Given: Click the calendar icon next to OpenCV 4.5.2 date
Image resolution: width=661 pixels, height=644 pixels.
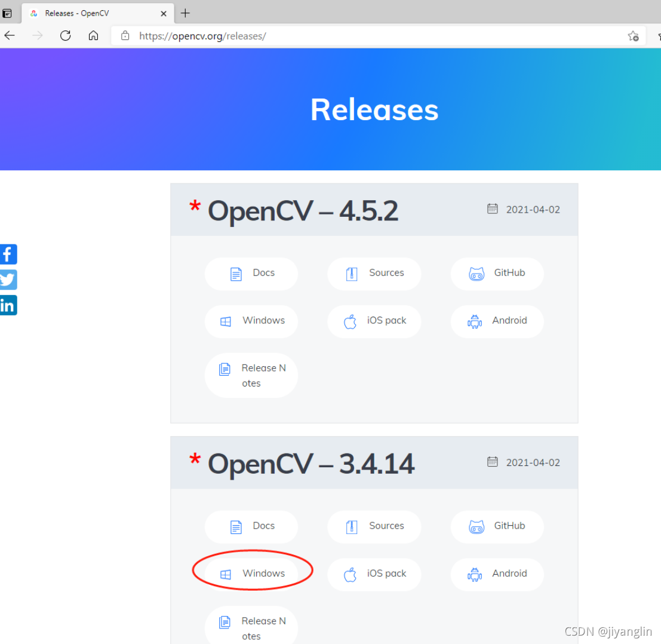Looking at the screenshot, I should point(493,208).
